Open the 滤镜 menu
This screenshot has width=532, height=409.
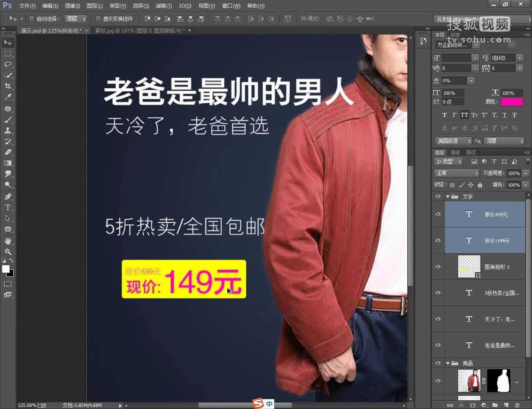(x=163, y=5)
